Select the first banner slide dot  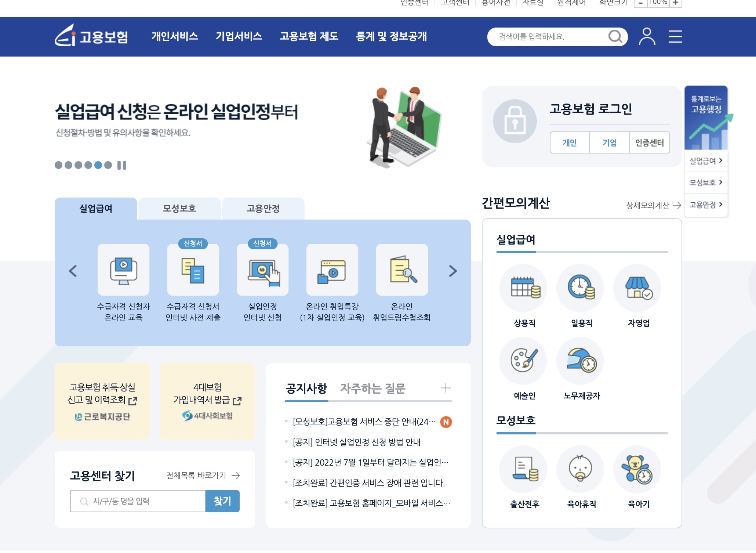58,165
